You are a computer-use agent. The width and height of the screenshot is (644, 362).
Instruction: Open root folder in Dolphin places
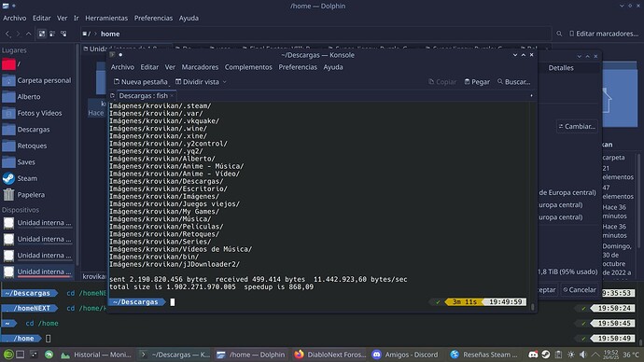37,64
